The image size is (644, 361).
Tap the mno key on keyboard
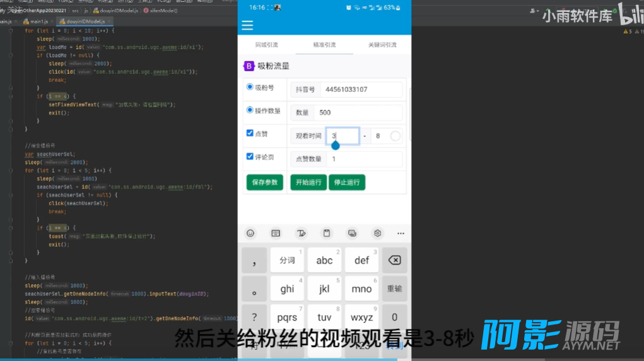tap(361, 289)
